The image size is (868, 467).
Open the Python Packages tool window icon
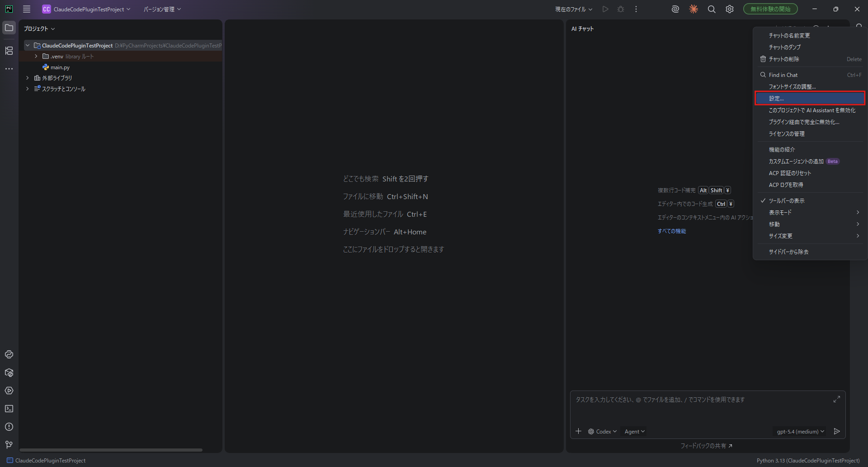pos(9,372)
